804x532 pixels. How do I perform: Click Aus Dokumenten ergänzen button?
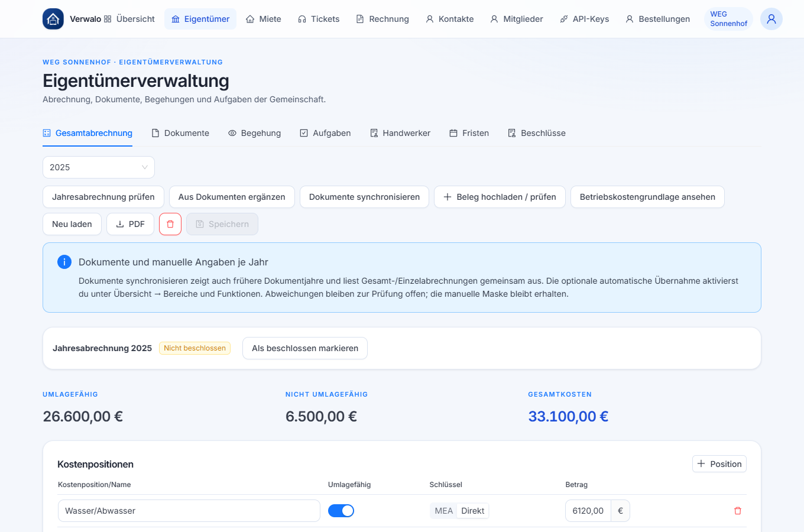tap(232, 197)
